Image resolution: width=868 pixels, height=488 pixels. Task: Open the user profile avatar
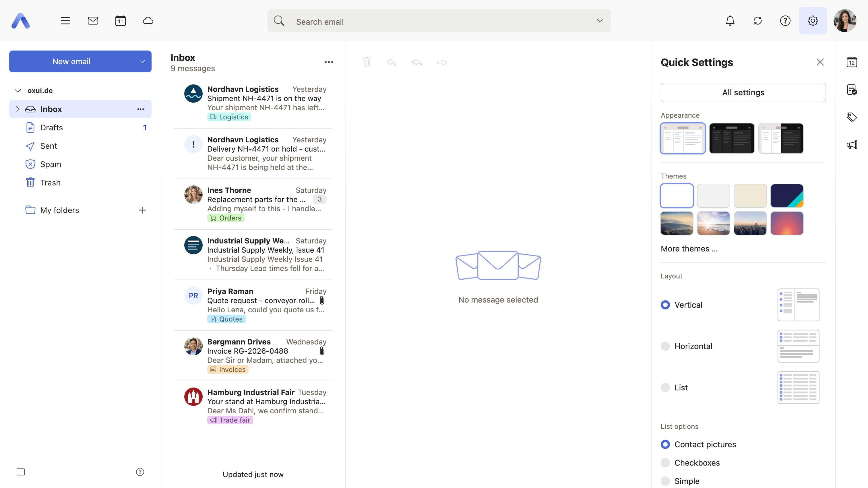click(x=845, y=21)
